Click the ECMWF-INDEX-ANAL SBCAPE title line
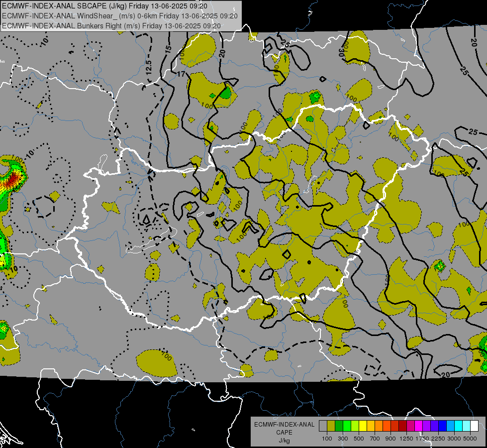 (x=105, y=6)
